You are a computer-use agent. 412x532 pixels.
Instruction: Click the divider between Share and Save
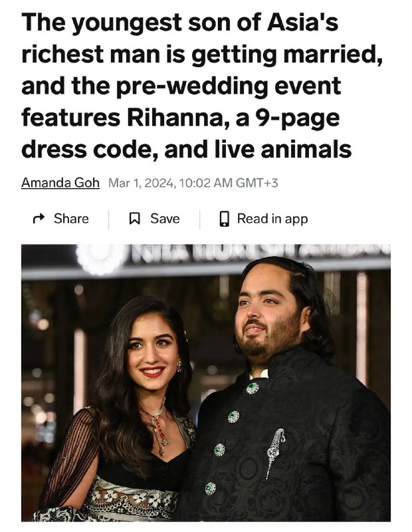click(108, 219)
